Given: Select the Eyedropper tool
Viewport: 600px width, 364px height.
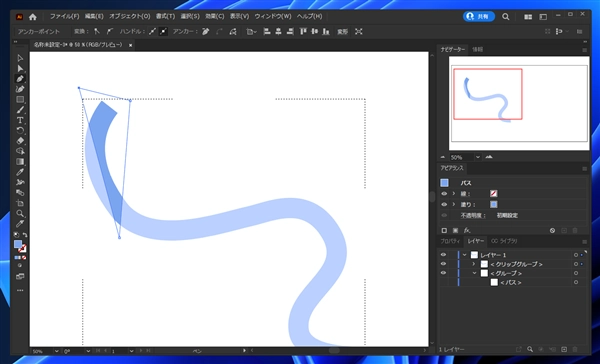Looking at the screenshot, I should click(x=20, y=172).
